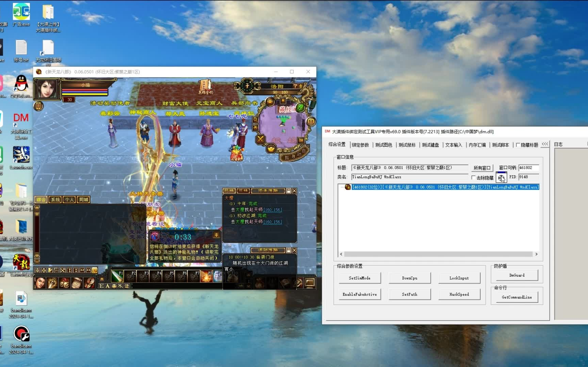Click the character face icon in bottom bar

40,283
